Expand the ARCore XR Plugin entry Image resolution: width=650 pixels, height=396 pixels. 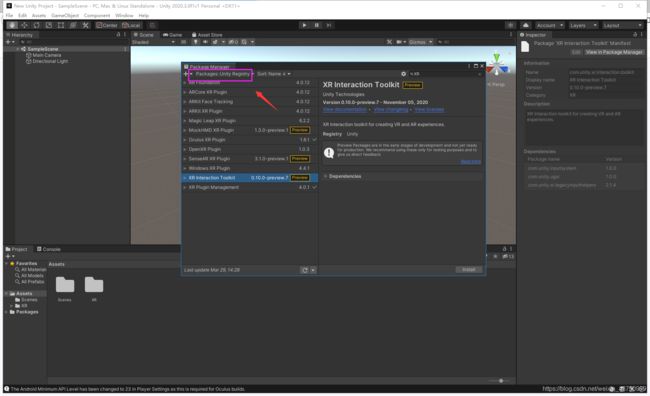pyautogui.click(x=185, y=92)
